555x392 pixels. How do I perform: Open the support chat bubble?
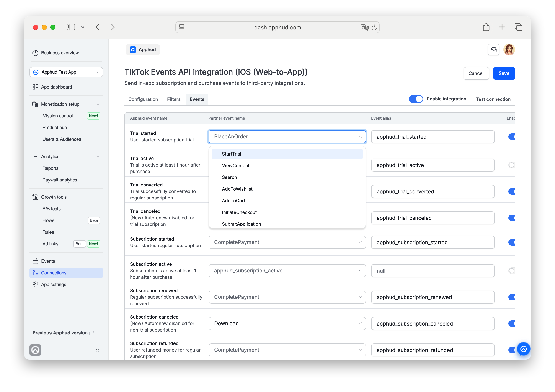(523, 349)
